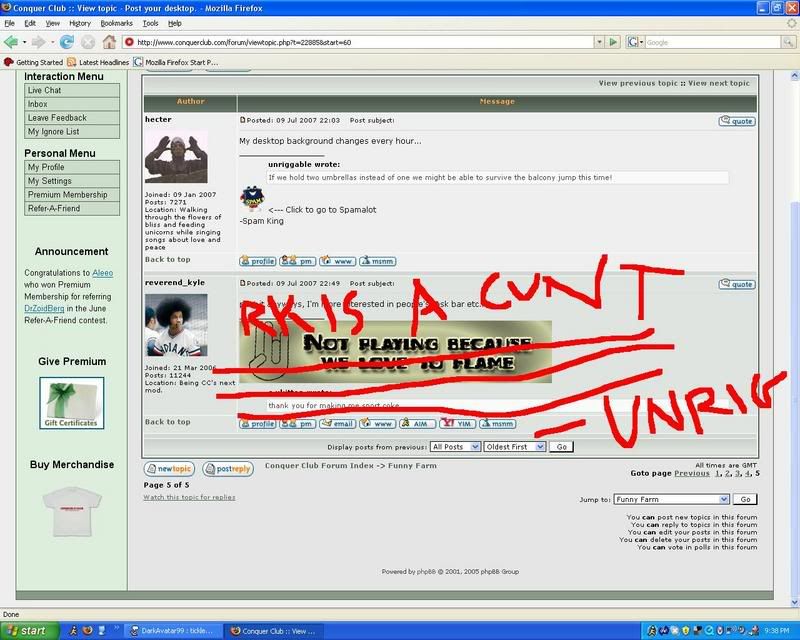This screenshot has width=800, height=640.
Task: Click the Windows Start button
Action: coord(26,631)
